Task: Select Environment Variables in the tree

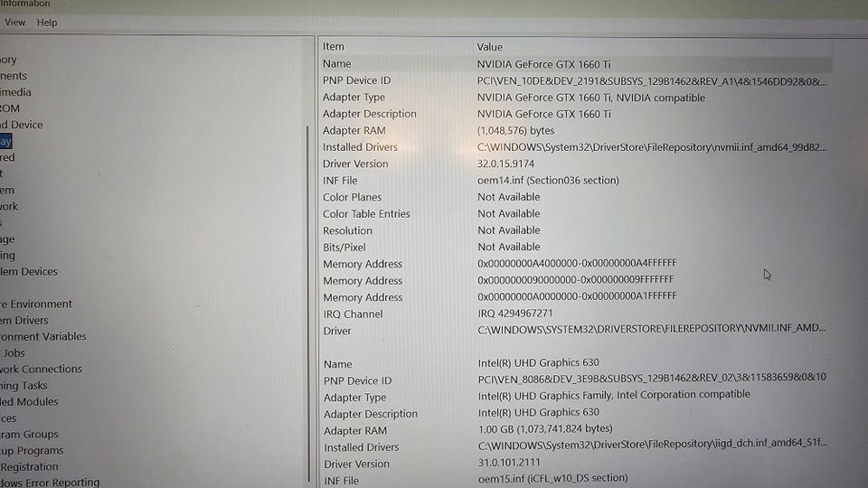Action: click(43, 336)
